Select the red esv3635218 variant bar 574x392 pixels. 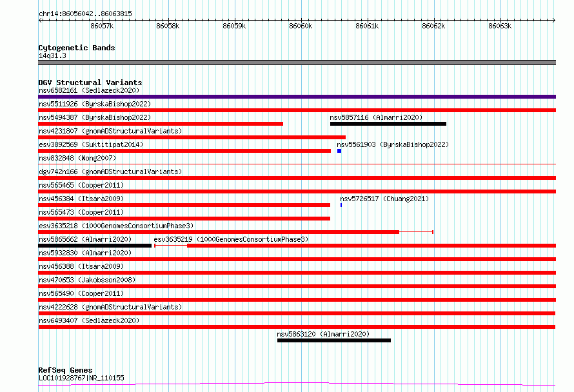point(236,232)
